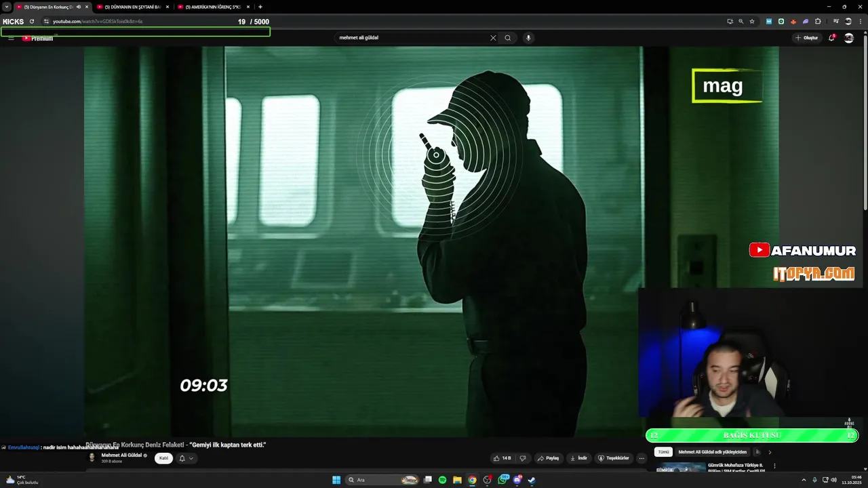Image resolution: width=868 pixels, height=488 pixels.
Task: Click the browser address bar URL
Action: [98, 22]
